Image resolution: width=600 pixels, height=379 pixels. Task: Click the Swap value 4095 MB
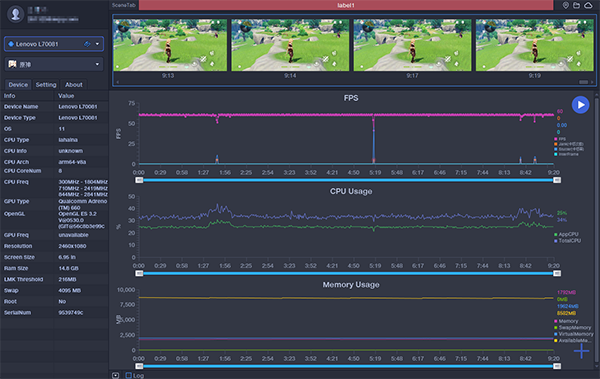click(x=70, y=291)
